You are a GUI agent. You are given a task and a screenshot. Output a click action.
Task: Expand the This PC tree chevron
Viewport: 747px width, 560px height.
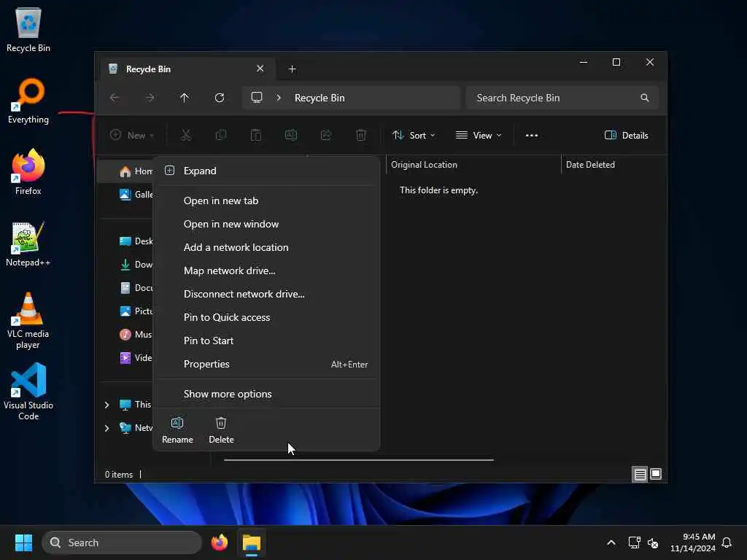pos(107,405)
